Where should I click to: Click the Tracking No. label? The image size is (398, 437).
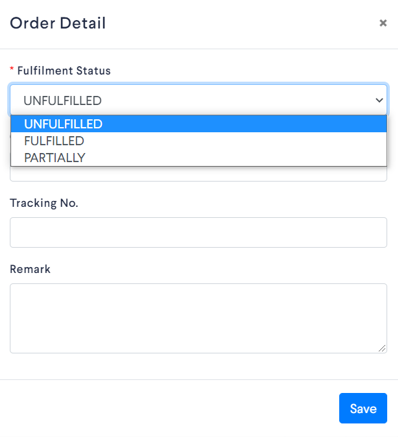44,203
